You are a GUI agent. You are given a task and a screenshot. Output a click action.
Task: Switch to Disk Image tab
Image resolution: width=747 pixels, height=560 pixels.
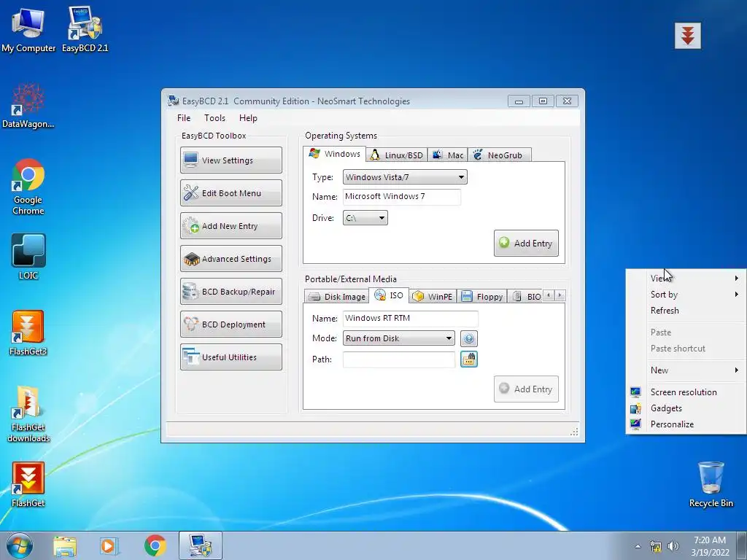[x=337, y=297]
